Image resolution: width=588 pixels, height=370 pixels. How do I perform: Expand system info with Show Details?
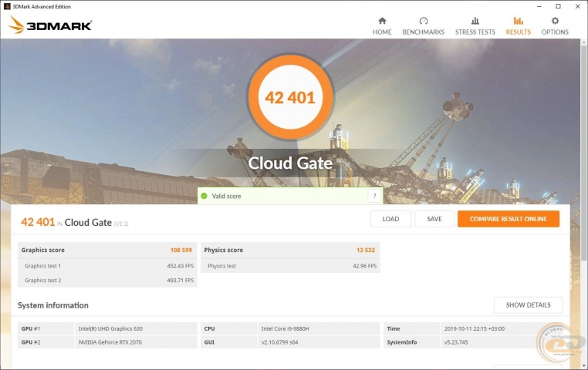(x=529, y=305)
